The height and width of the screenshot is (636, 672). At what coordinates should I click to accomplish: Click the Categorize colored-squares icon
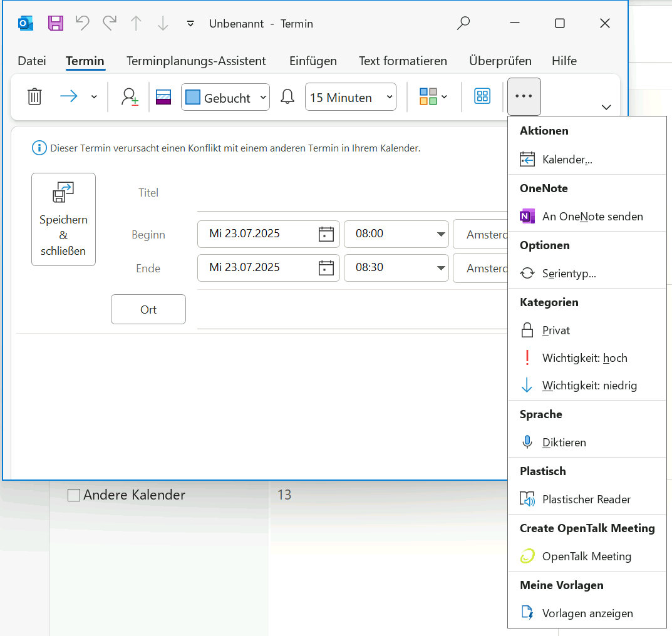click(x=428, y=96)
